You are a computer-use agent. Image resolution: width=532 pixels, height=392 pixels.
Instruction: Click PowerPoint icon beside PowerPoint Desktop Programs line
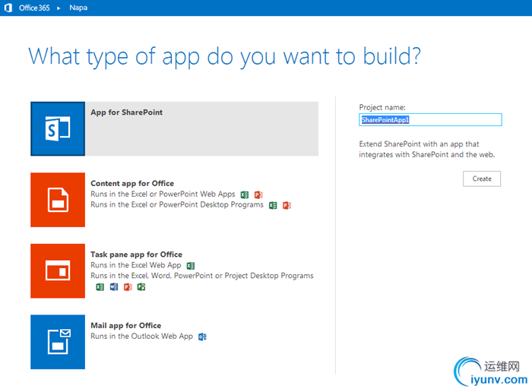click(287, 205)
